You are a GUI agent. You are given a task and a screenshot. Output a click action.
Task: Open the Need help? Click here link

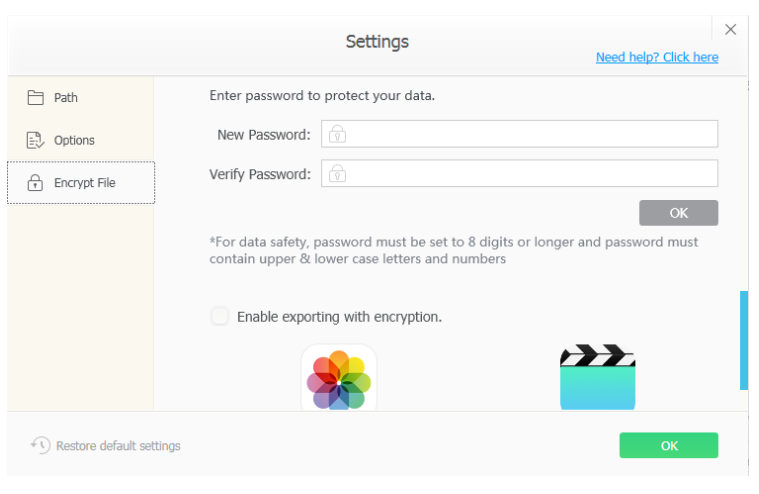tap(657, 57)
